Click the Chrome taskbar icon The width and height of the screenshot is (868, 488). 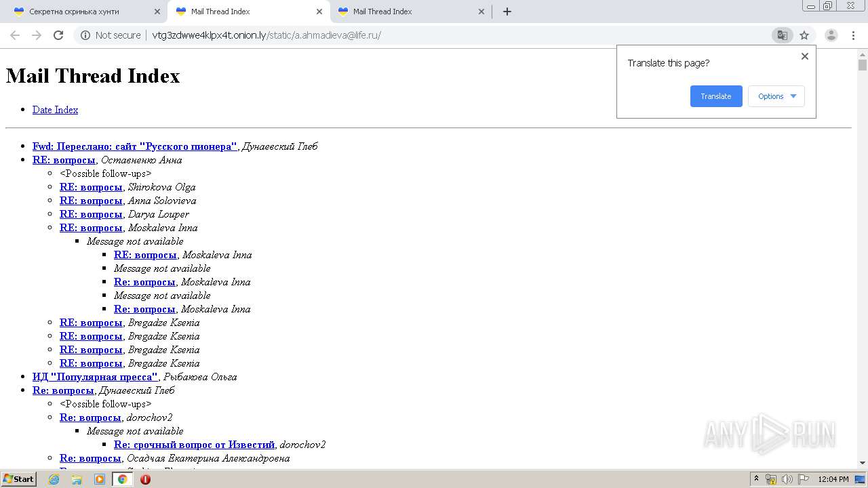pyautogui.click(x=122, y=479)
